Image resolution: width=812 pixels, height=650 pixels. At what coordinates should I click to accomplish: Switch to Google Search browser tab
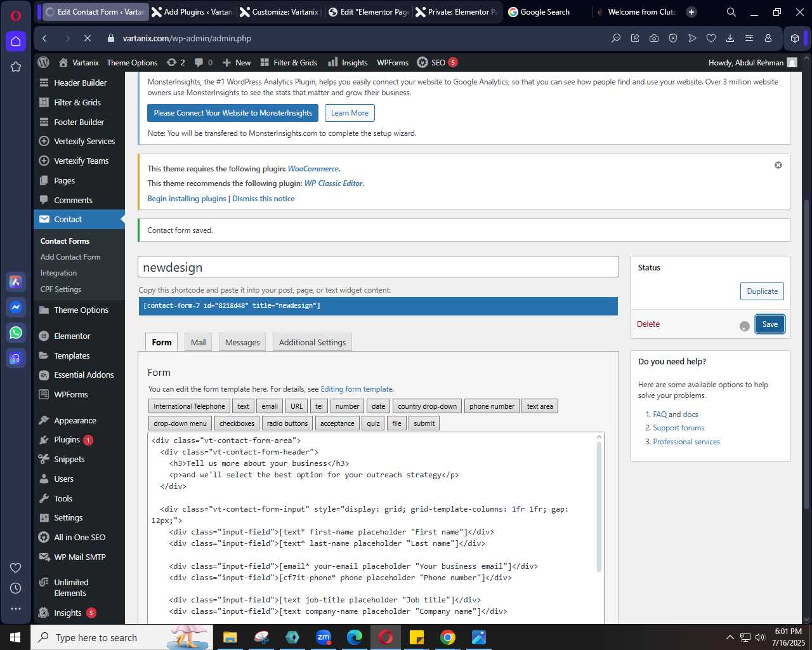click(545, 12)
